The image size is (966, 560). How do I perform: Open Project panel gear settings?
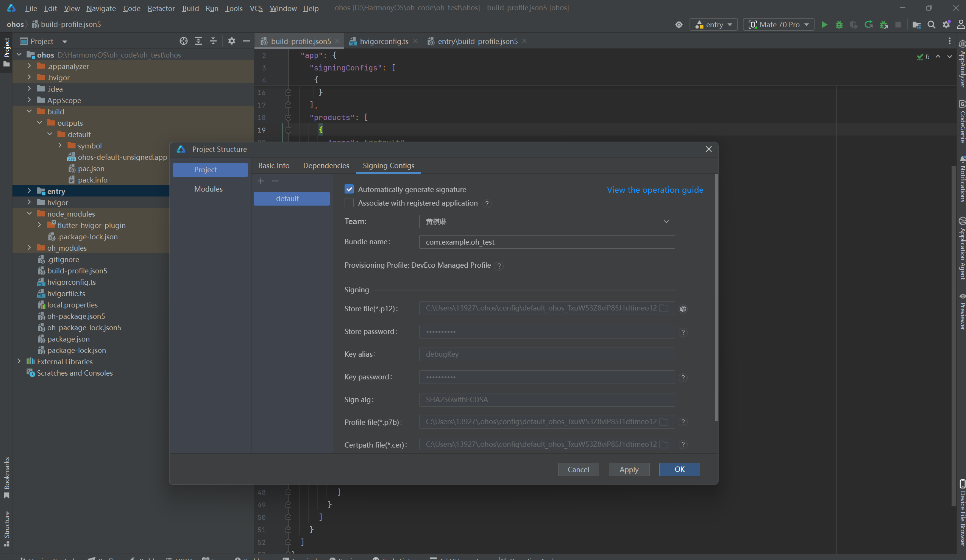[x=231, y=41]
